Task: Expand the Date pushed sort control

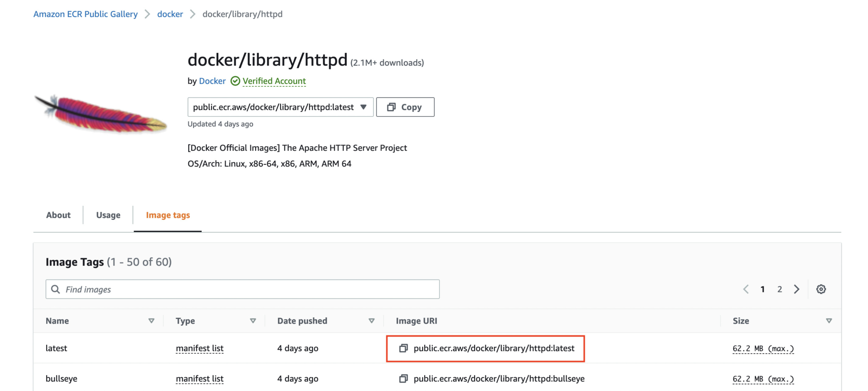Action: tap(372, 321)
